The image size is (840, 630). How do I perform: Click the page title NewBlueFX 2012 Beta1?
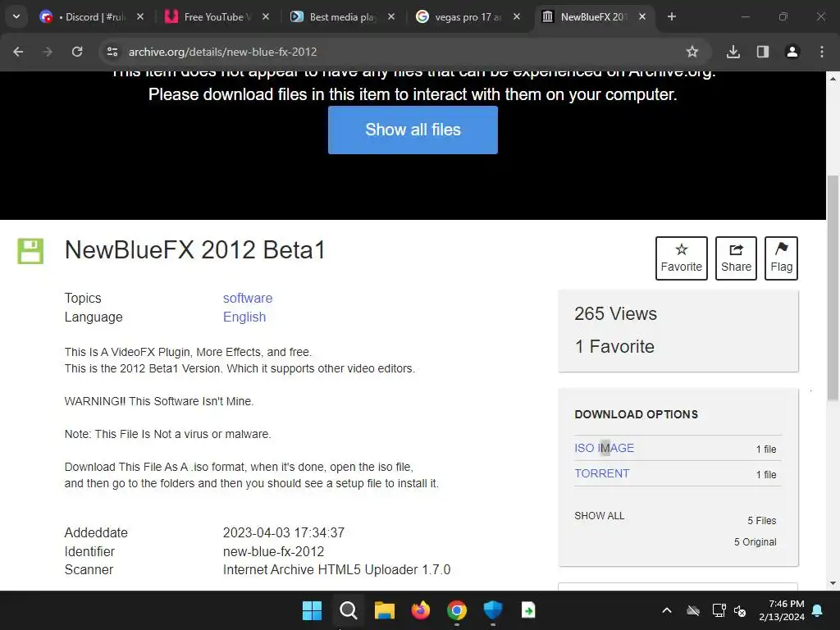point(195,250)
